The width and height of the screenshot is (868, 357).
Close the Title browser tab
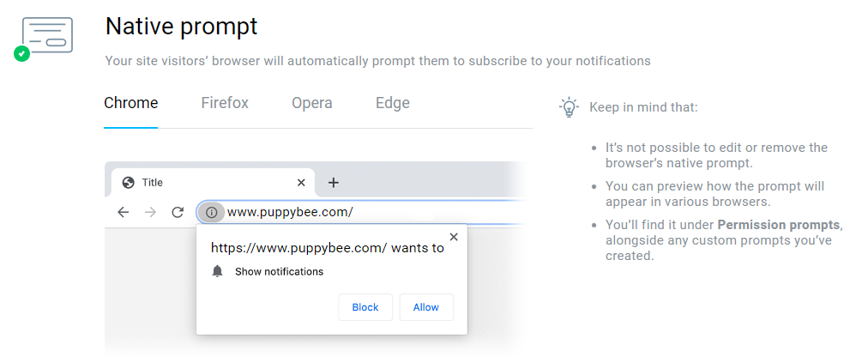click(x=301, y=183)
